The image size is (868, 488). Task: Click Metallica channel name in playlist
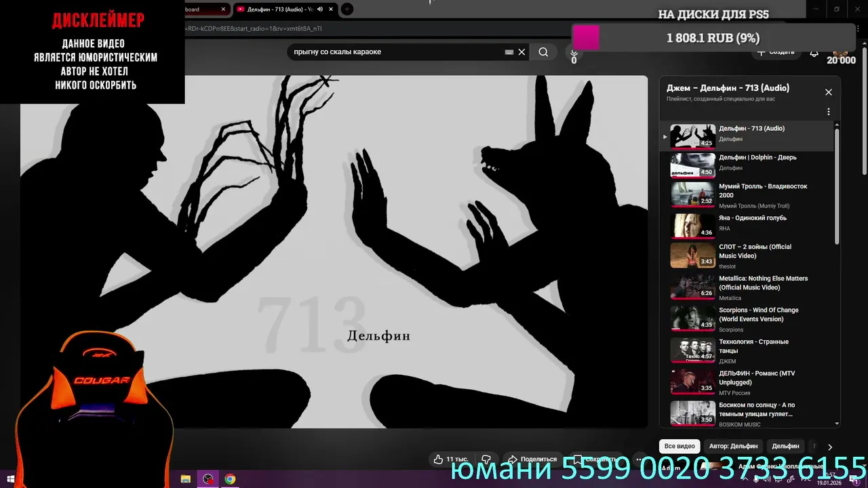click(730, 298)
